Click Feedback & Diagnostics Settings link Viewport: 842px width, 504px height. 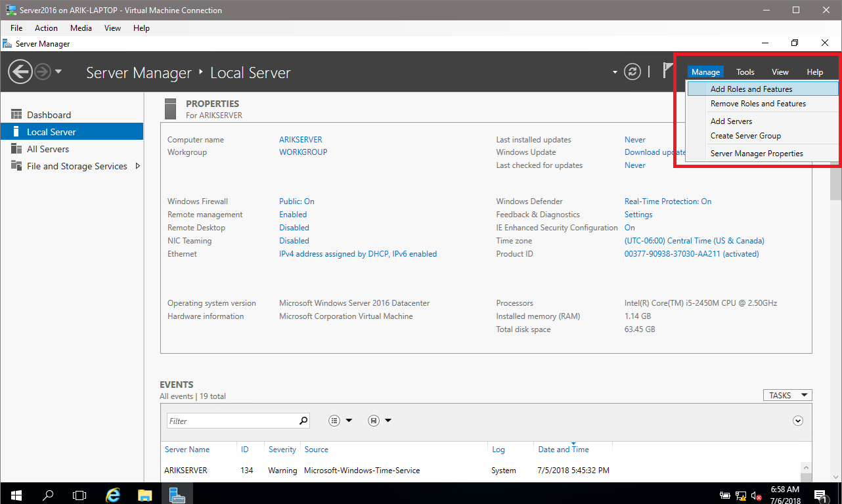(x=638, y=215)
